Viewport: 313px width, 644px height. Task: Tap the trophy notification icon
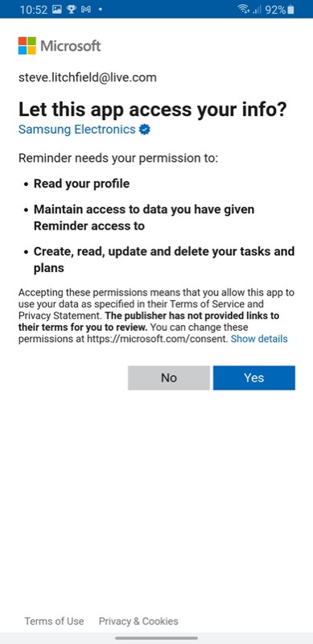pyautogui.click(x=72, y=9)
